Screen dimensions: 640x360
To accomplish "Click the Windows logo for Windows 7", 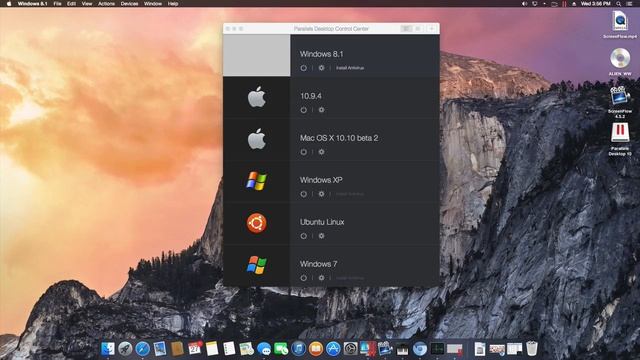I will [x=257, y=265].
